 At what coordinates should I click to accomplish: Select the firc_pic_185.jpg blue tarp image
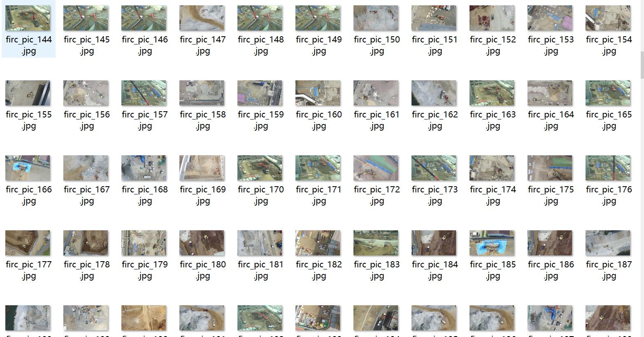click(492, 243)
